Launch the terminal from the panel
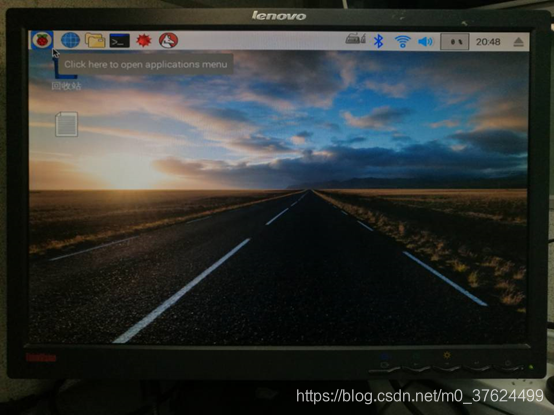Image resolution: width=554 pixels, height=415 pixels. tap(119, 41)
